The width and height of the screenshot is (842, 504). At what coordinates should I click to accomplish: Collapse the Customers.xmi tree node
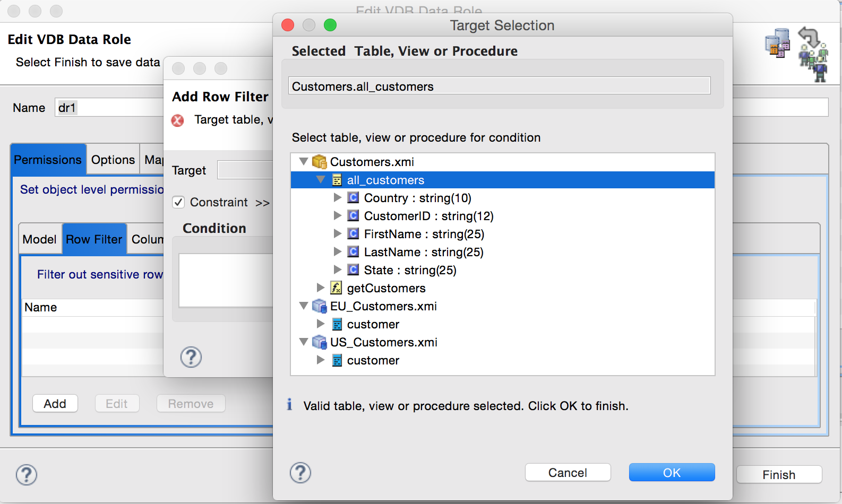304,161
